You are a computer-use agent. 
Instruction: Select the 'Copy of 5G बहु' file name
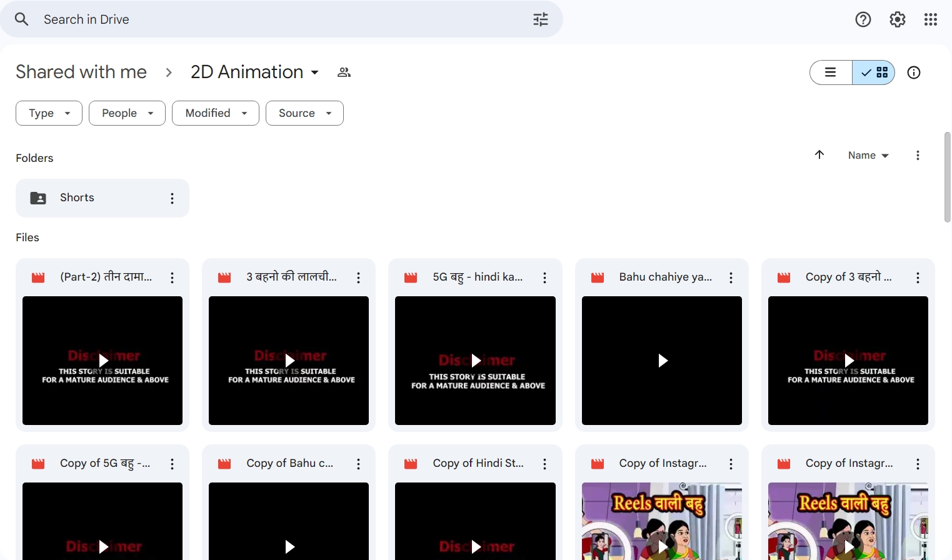105,464
